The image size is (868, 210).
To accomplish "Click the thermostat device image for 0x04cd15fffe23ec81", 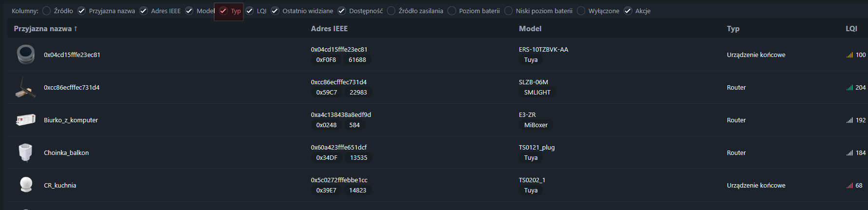I will pos(26,55).
